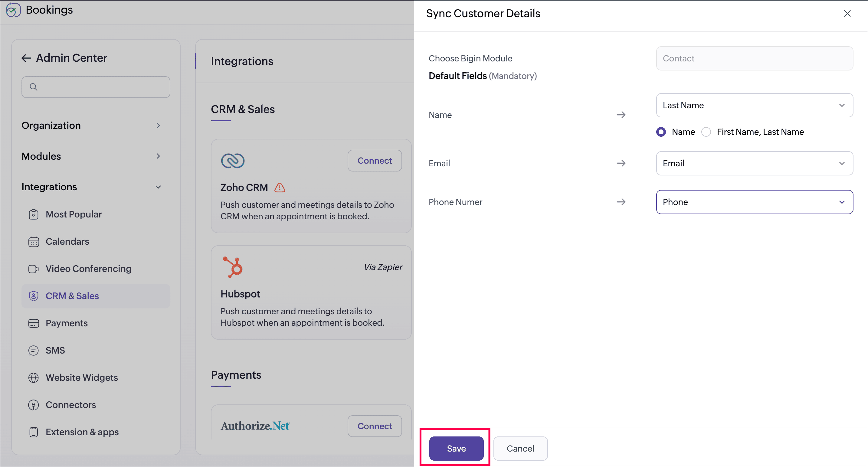Click the Zoho CRM chain-link logo
This screenshot has height=467, width=868.
232,161
